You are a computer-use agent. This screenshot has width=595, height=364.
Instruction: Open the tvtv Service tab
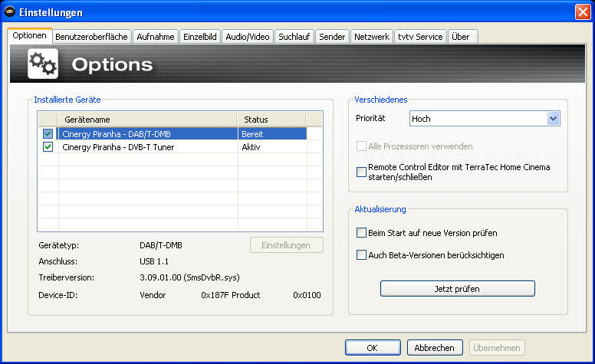tap(420, 37)
